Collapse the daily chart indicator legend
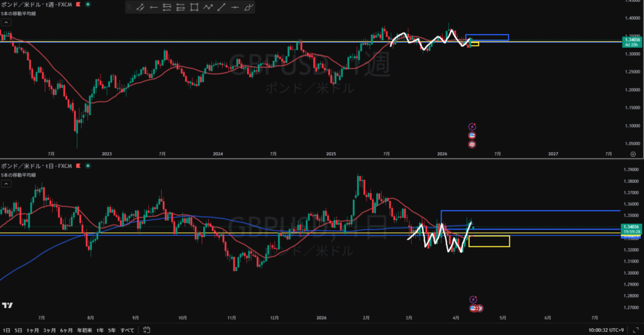The width and height of the screenshot is (644, 335). click(6, 184)
